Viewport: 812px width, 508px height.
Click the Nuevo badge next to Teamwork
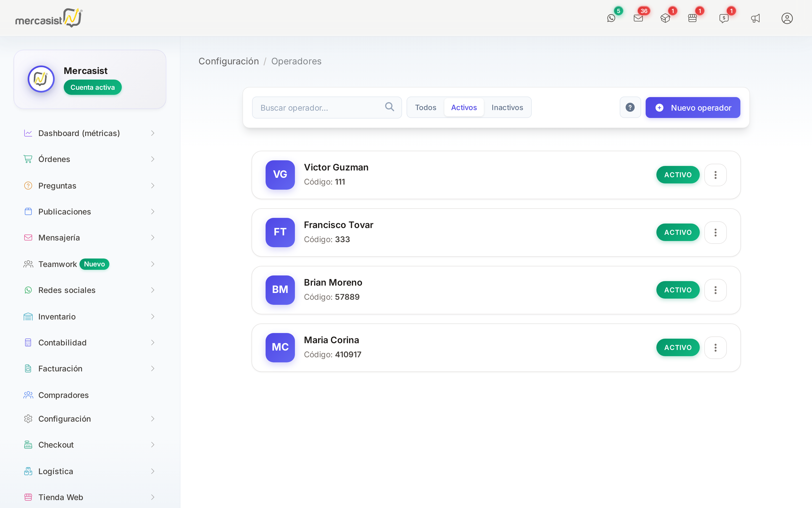click(94, 264)
